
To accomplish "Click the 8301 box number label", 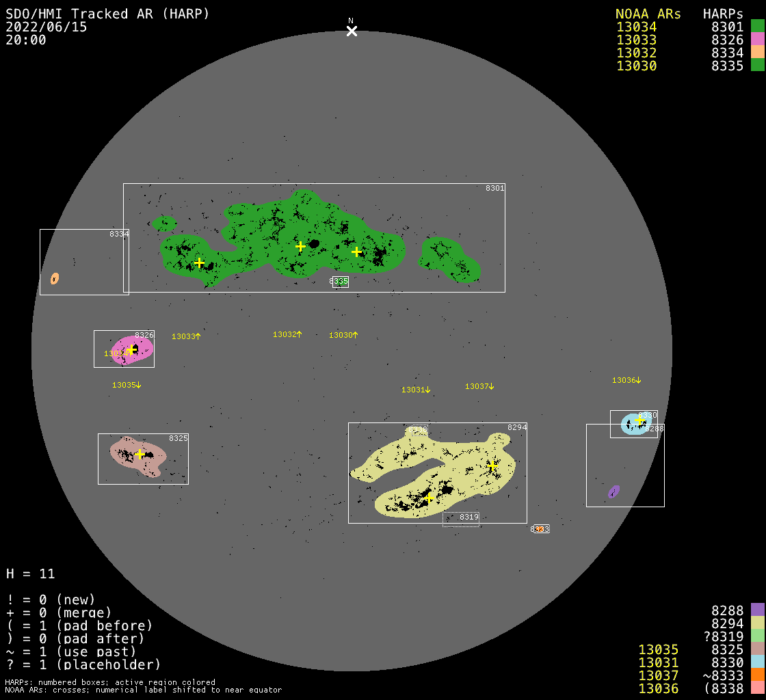I will 494,188.
